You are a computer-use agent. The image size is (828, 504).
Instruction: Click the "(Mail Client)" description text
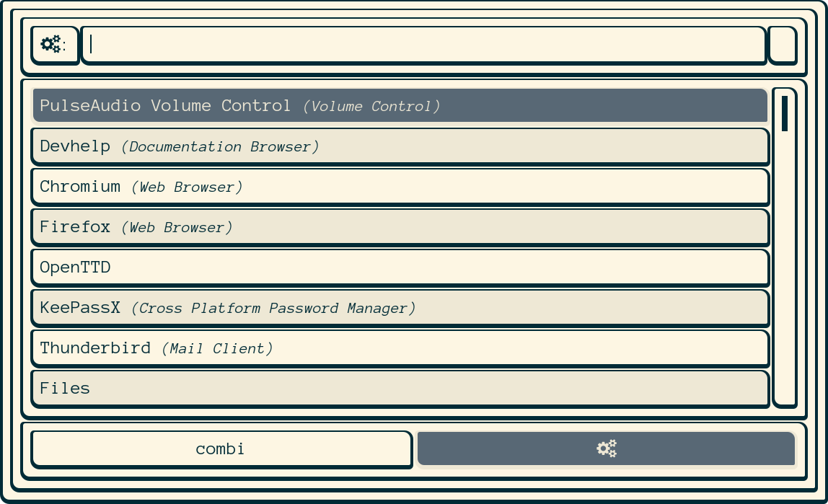point(217,349)
